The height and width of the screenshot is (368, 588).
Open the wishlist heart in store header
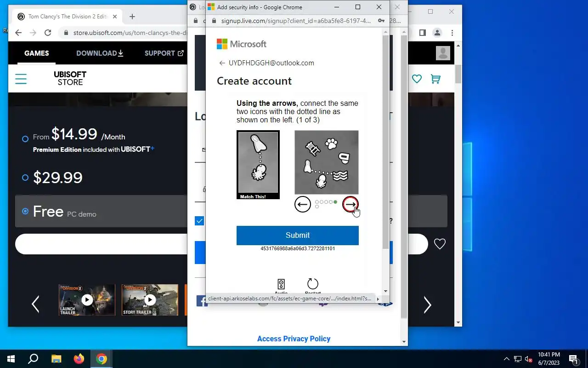(417, 79)
